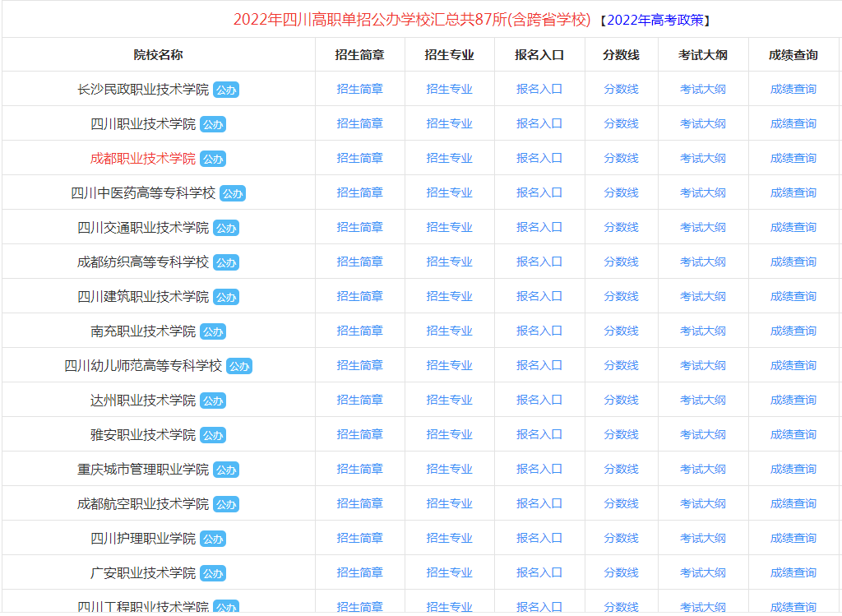The height and width of the screenshot is (616, 842).
Task: Click the 院校名称 column header
Action: click(x=159, y=55)
